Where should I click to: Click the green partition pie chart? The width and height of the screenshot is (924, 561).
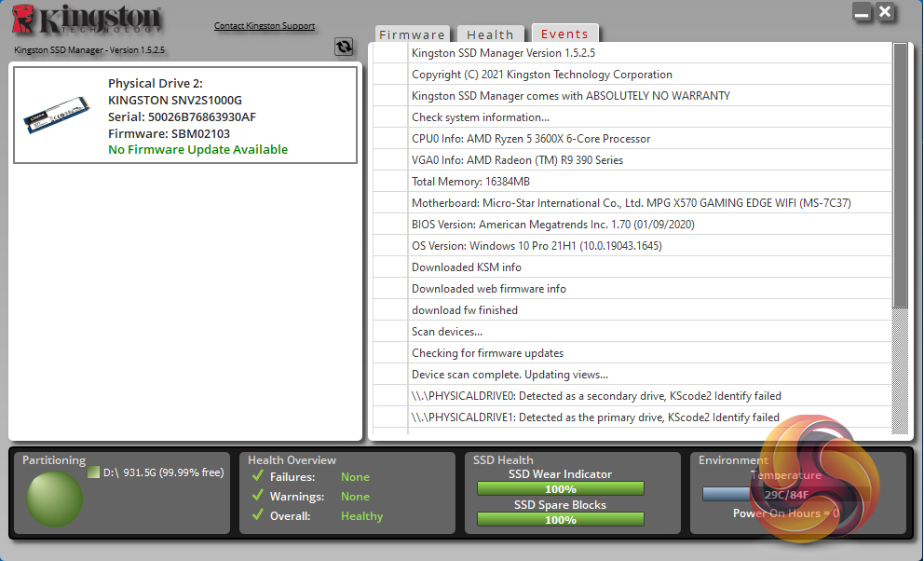point(54,499)
